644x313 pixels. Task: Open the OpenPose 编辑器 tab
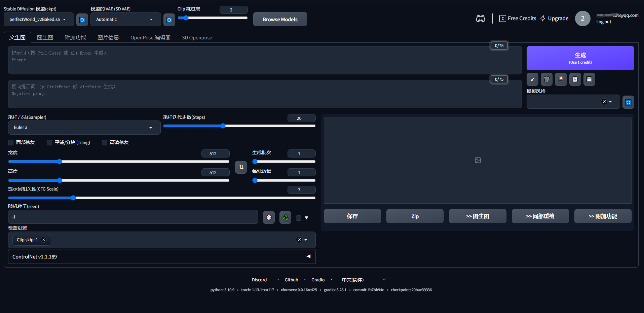click(150, 38)
